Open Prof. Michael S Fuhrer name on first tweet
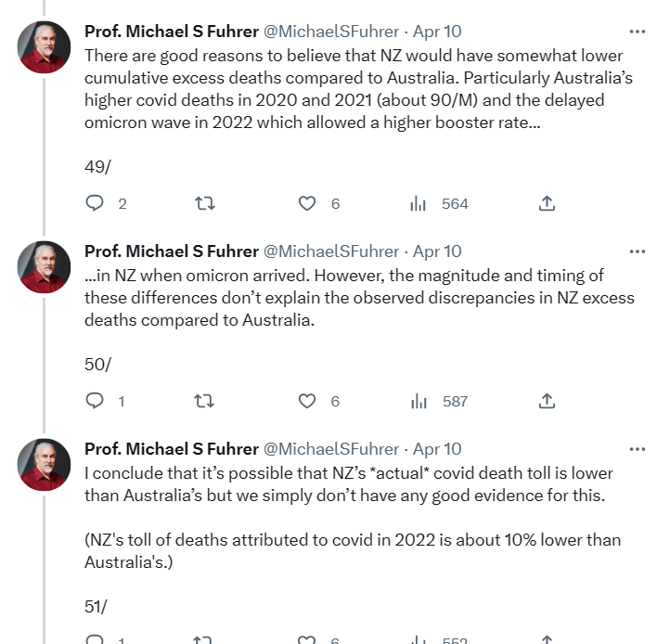 [172, 32]
